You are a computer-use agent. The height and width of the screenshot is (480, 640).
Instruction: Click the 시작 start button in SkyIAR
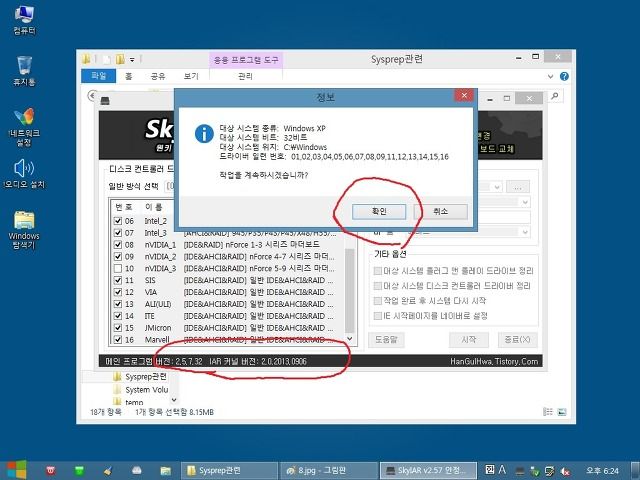coord(469,340)
